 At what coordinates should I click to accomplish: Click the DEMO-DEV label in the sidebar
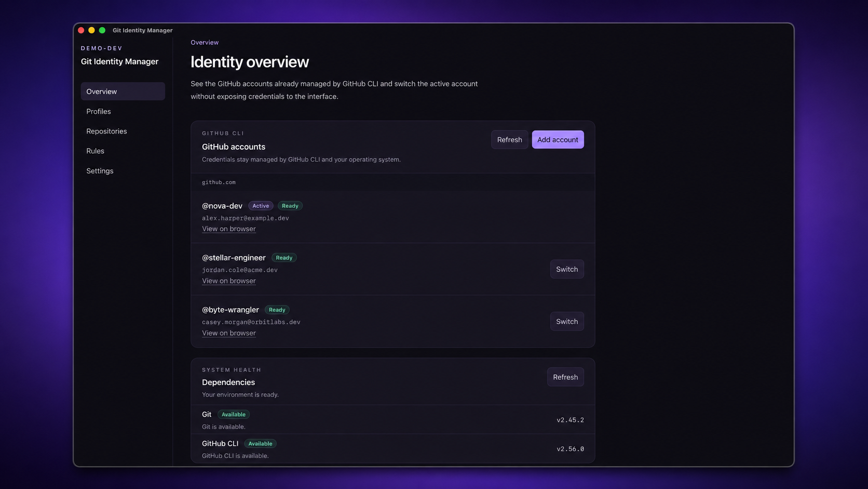click(x=102, y=48)
